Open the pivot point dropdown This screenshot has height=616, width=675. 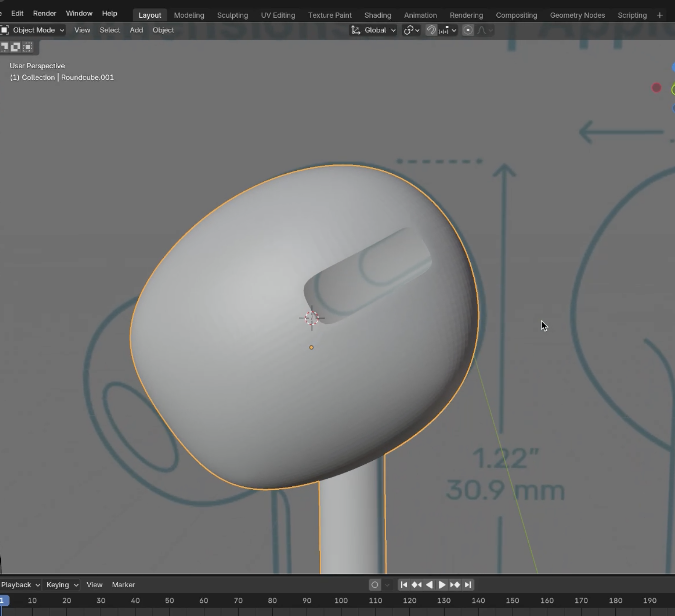click(x=411, y=31)
